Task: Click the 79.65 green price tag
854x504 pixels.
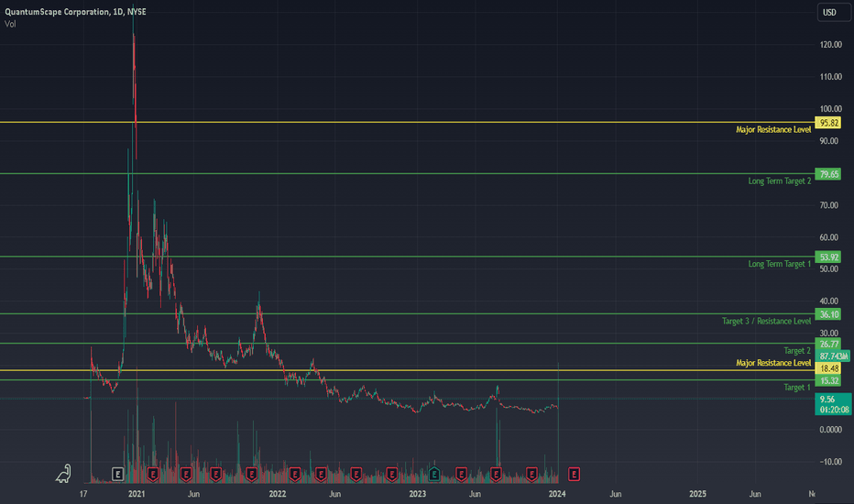Action: [x=827, y=174]
